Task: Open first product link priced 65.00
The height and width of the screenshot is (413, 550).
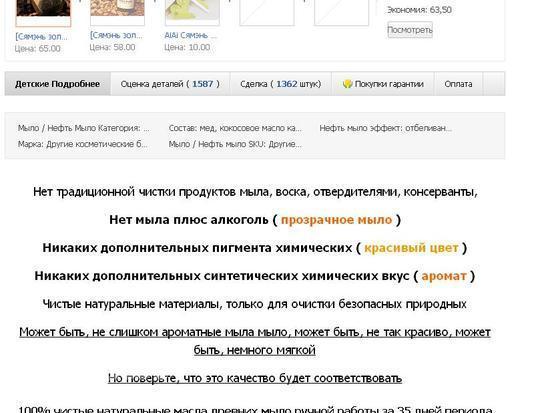Action: pyautogui.click(x=41, y=36)
